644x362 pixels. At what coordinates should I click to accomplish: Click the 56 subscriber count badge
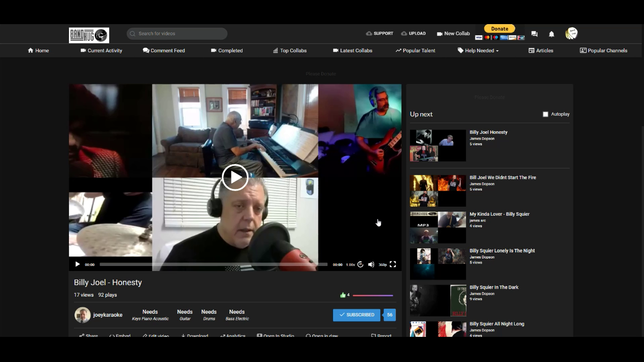coord(389,315)
